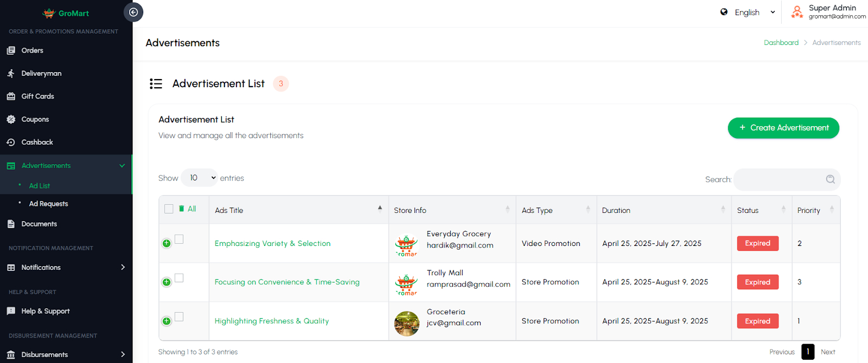Click the Super Admin profile avatar icon
Image resolution: width=868 pixels, height=363 pixels.
pyautogui.click(x=796, y=12)
